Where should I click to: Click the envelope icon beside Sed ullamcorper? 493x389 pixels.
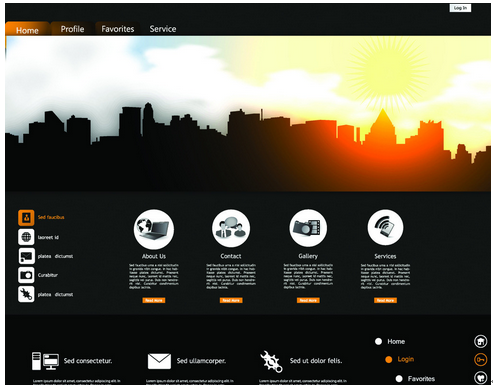coord(159,361)
